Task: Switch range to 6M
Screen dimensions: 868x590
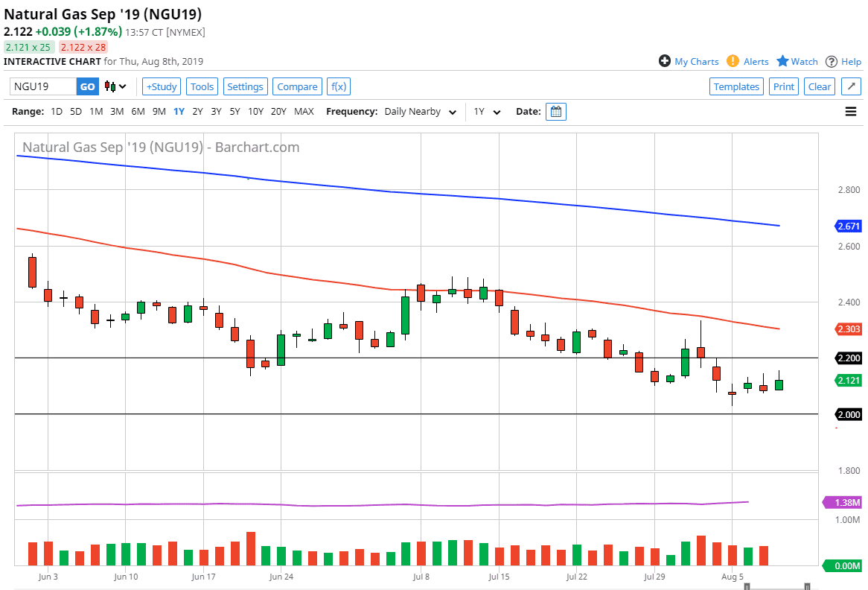Action: coord(138,112)
